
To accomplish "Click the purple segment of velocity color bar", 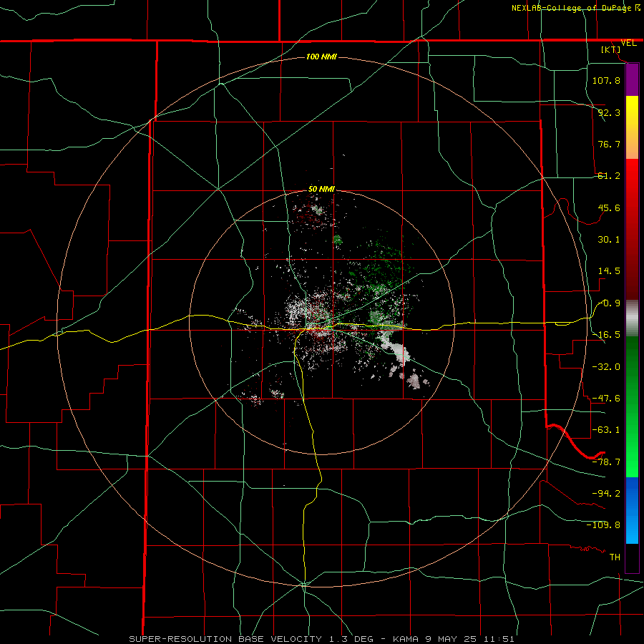I will tap(632, 80).
